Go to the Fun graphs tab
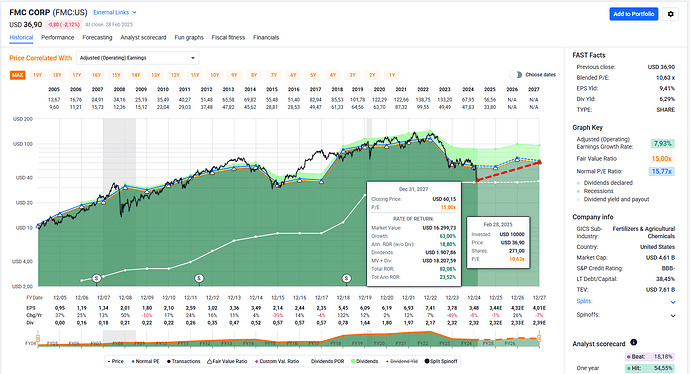 (189, 37)
